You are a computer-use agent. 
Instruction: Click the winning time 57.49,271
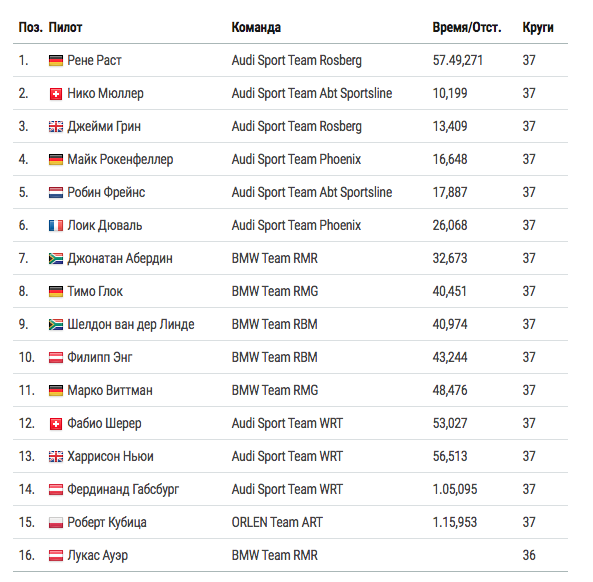click(x=458, y=60)
